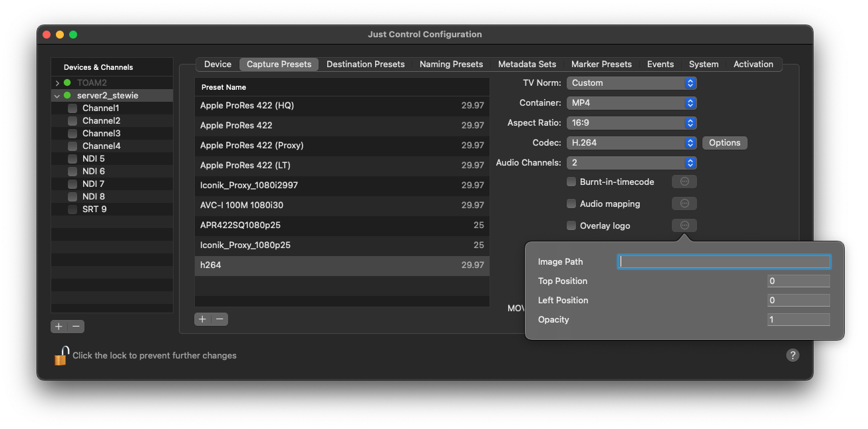The width and height of the screenshot is (868, 429).
Task: Toggle the NDI 5 checkbox
Action: [x=72, y=159]
